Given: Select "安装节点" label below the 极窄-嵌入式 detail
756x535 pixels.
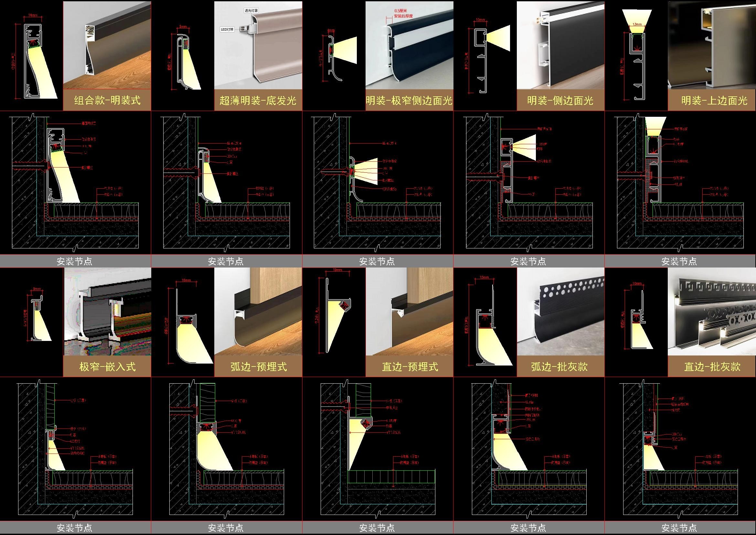Looking at the screenshot, I should tap(74, 528).
